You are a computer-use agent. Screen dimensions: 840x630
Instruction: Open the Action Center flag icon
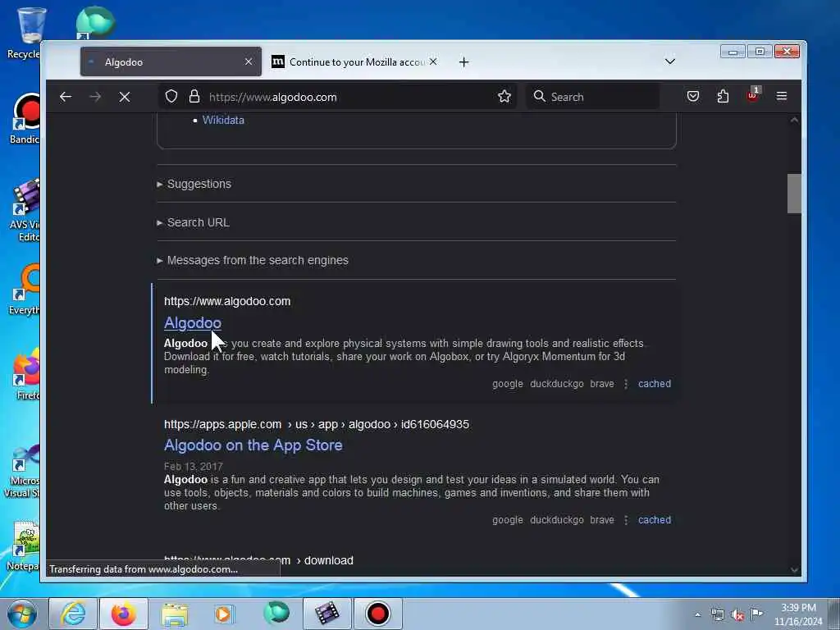(x=756, y=614)
